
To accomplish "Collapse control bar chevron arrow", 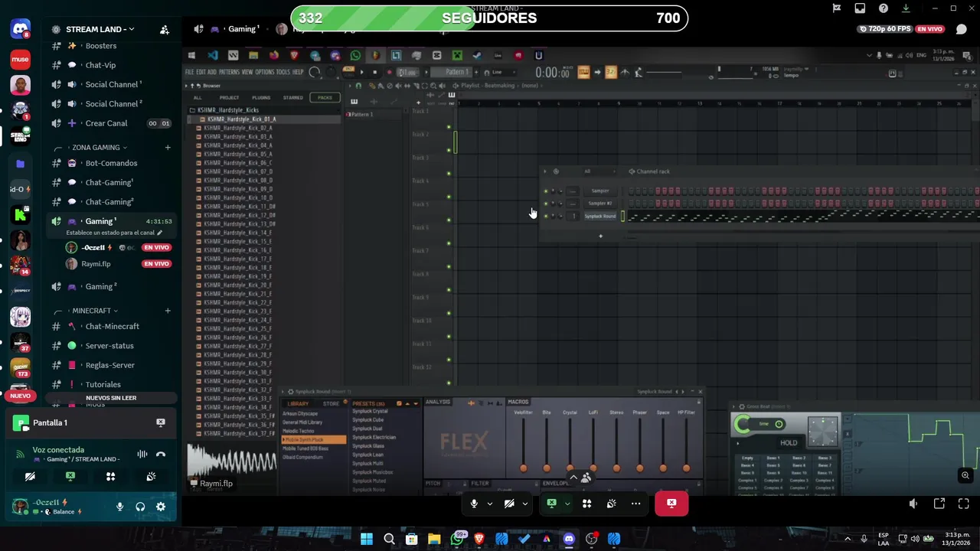I will pyautogui.click(x=573, y=478).
